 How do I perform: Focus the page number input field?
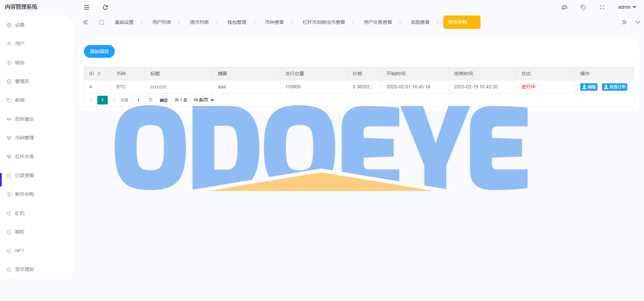[139, 100]
